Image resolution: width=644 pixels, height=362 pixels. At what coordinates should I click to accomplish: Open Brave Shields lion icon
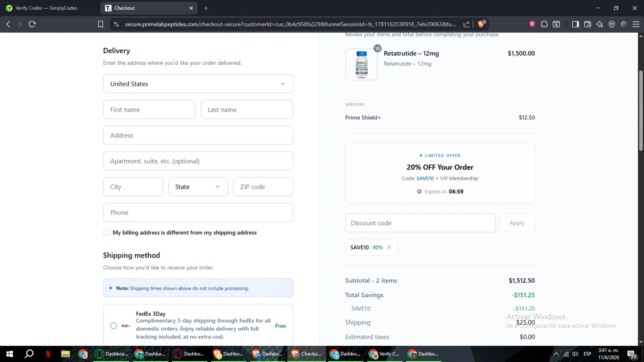pyautogui.click(x=482, y=24)
